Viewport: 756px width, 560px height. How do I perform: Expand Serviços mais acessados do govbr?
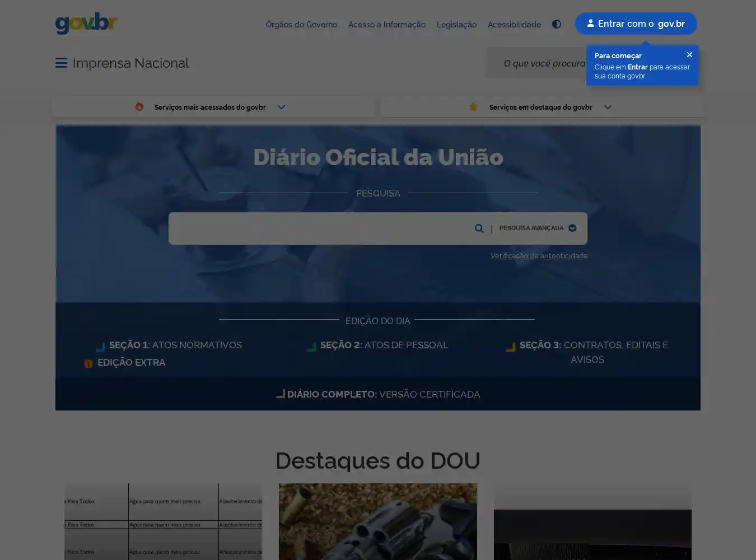[213, 107]
